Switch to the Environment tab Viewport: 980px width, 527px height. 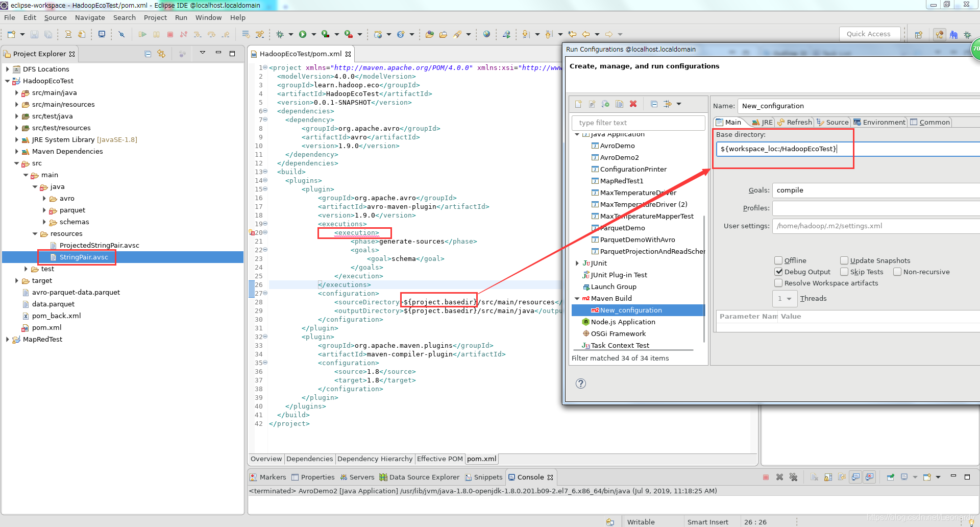click(x=879, y=122)
